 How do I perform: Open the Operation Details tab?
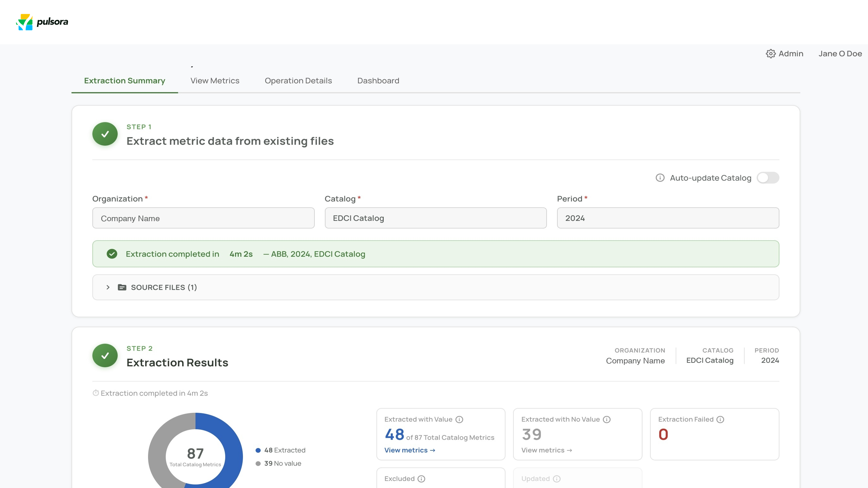click(x=298, y=81)
